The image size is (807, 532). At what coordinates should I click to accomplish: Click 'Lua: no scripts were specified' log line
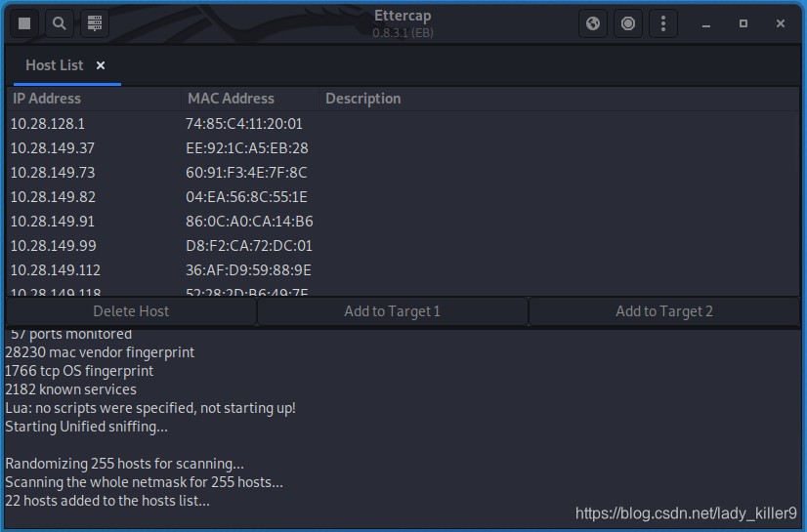[150, 408]
